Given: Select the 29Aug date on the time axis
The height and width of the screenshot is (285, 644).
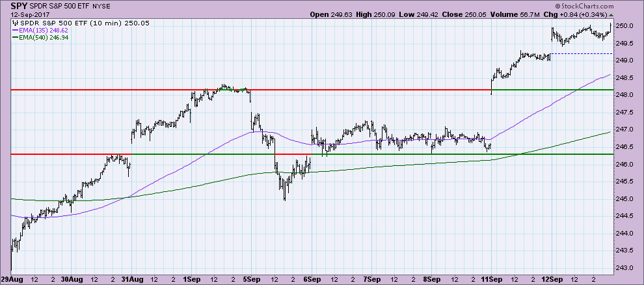Looking at the screenshot, I should [x=12, y=278].
